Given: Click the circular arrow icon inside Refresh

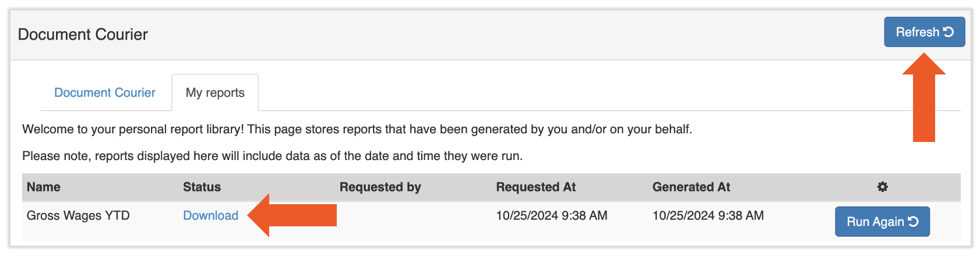Looking at the screenshot, I should pyautogui.click(x=949, y=32).
